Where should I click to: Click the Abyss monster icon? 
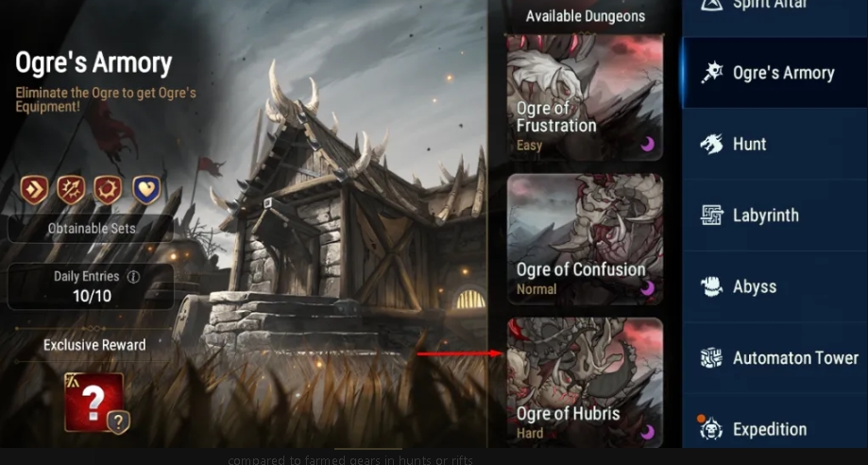pyautogui.click(x=711, y=286)
